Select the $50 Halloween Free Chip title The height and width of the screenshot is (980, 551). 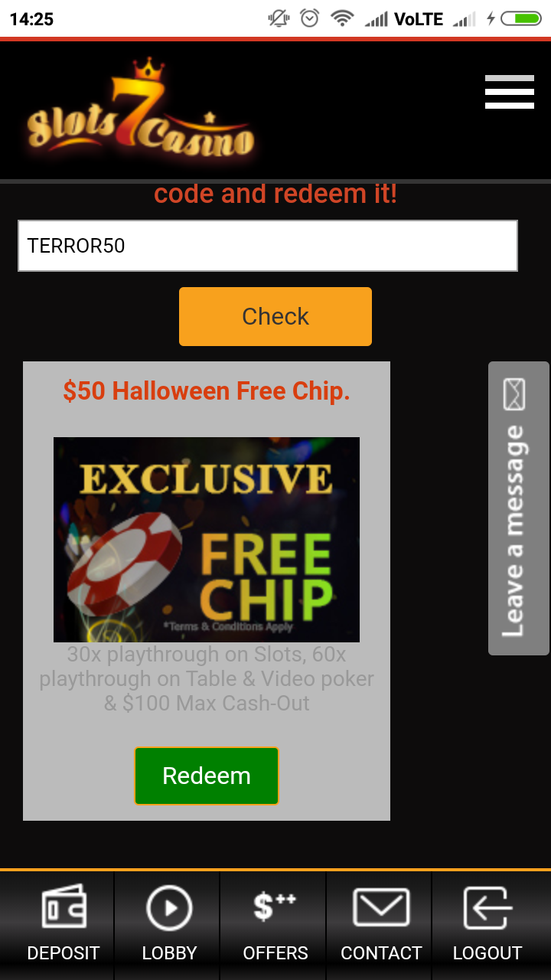(x=207, y=391)
